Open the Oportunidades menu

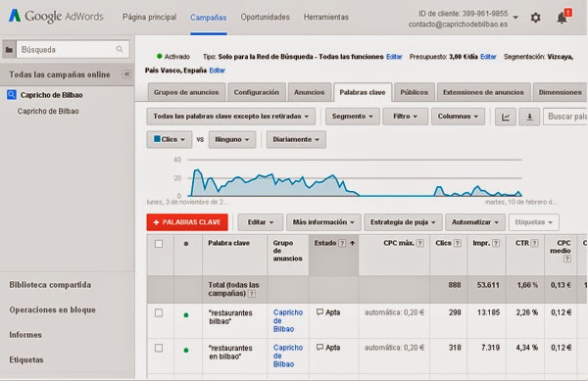(266, 18)
